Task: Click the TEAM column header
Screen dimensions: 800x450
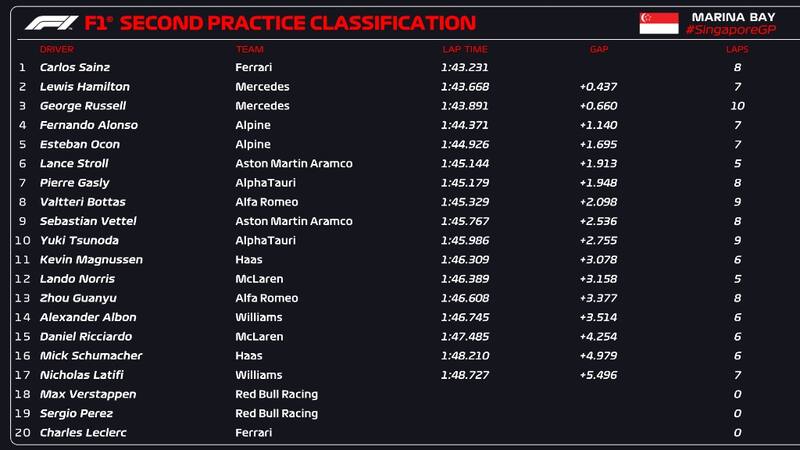Action: pyautogui.click(x=249, y=49)
